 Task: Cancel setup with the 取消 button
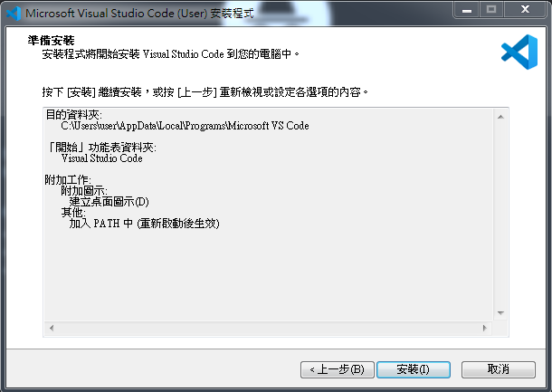pyautogui.click(x=498, y=369)
